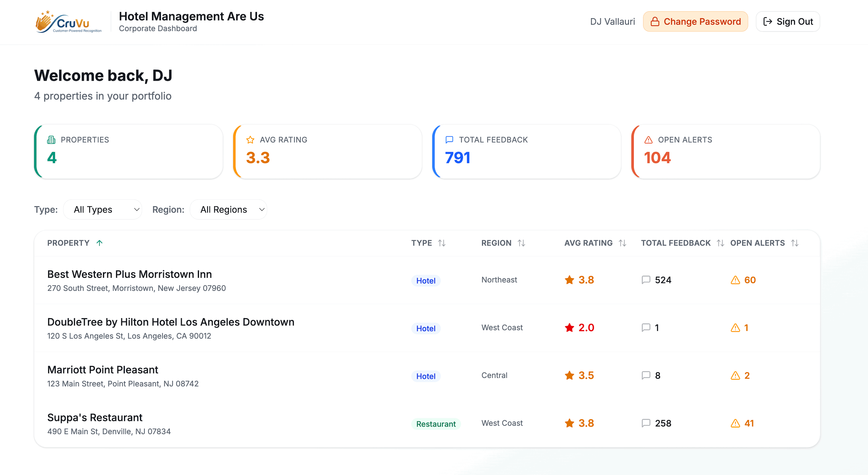Viewport: 868px width, 475px height.
Task: Click the DJ Vallauri user name
Action: pyautogui.click(x=612, y=22)
